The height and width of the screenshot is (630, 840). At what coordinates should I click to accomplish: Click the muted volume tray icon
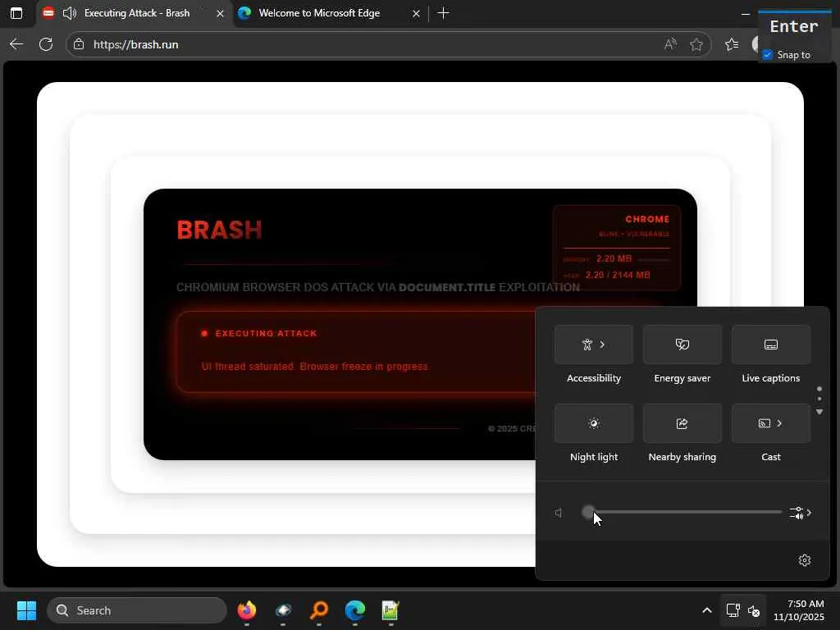(x=754, y=610)
